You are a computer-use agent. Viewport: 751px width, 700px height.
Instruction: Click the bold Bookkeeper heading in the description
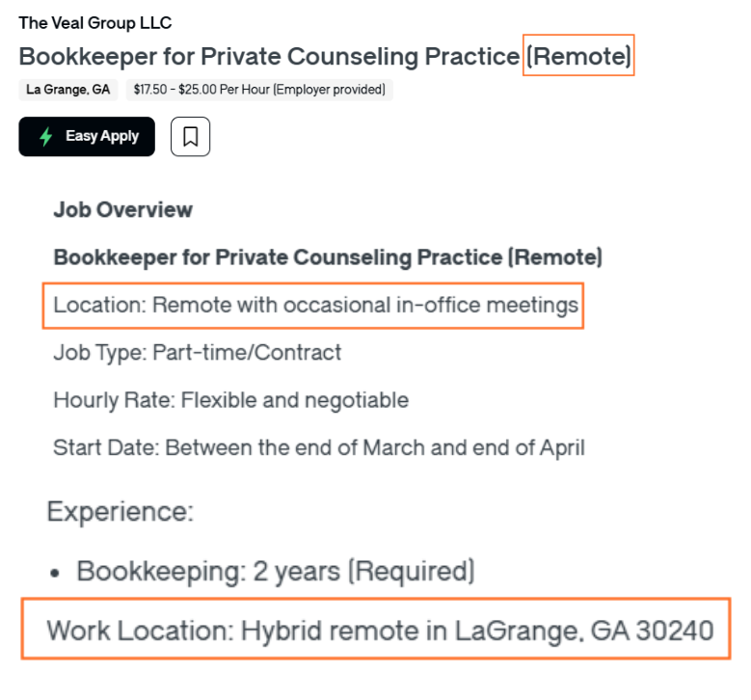[x=327, y=257]
